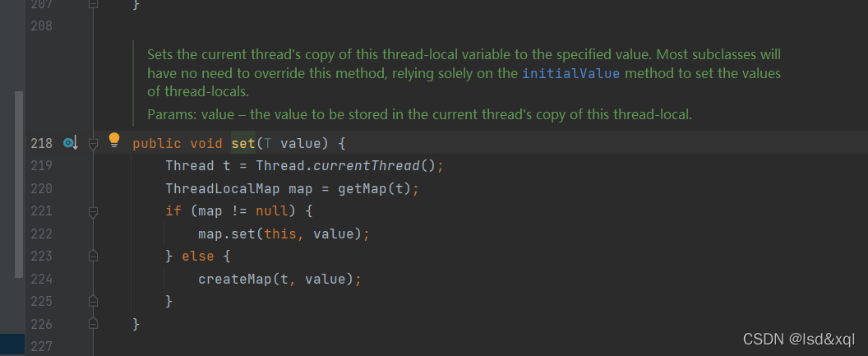Viewport: 868px width, 356px height.
Task: Click line number 222 in gutter
Action: pos(42,233)
